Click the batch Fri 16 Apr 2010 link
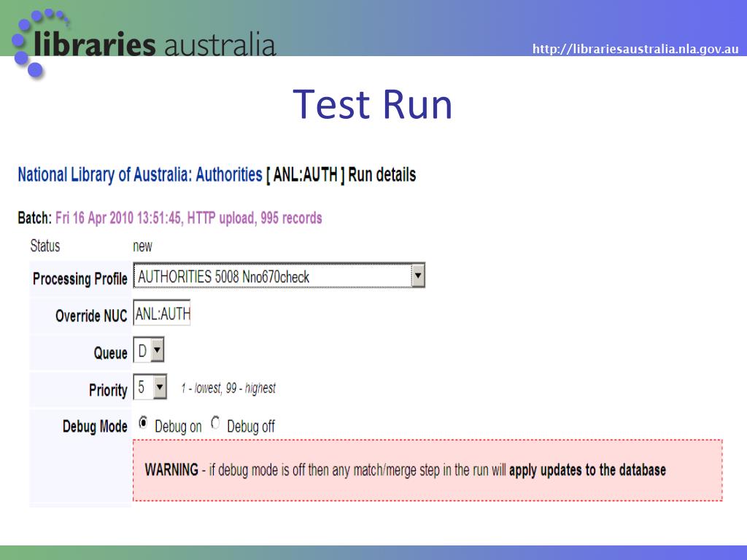 (189, 218)
